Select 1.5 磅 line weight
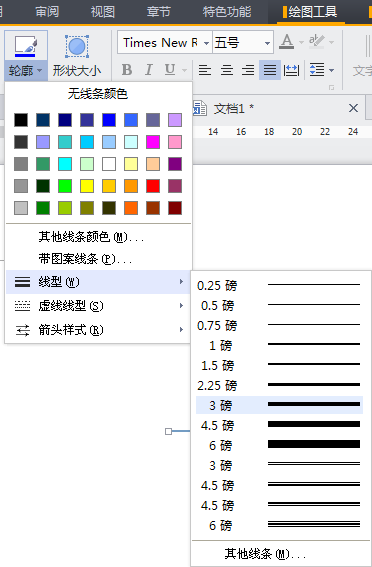The width and height of the screenshot is (372, 567). coord(279,365)
